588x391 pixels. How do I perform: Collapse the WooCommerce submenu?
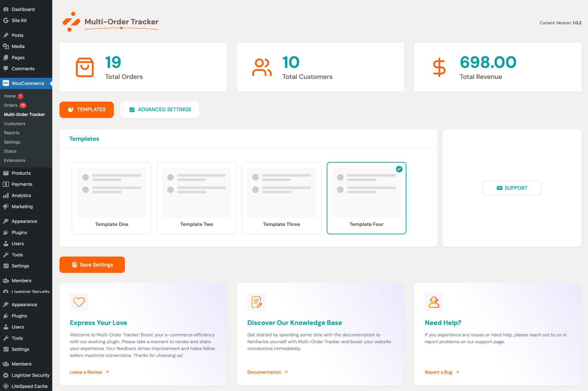(x=26, y=83)
